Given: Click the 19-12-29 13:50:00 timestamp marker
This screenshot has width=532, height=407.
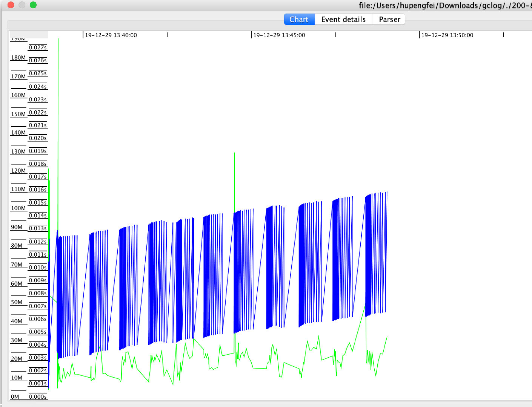Looking at the screenshot, I should [x=447, y=35].
